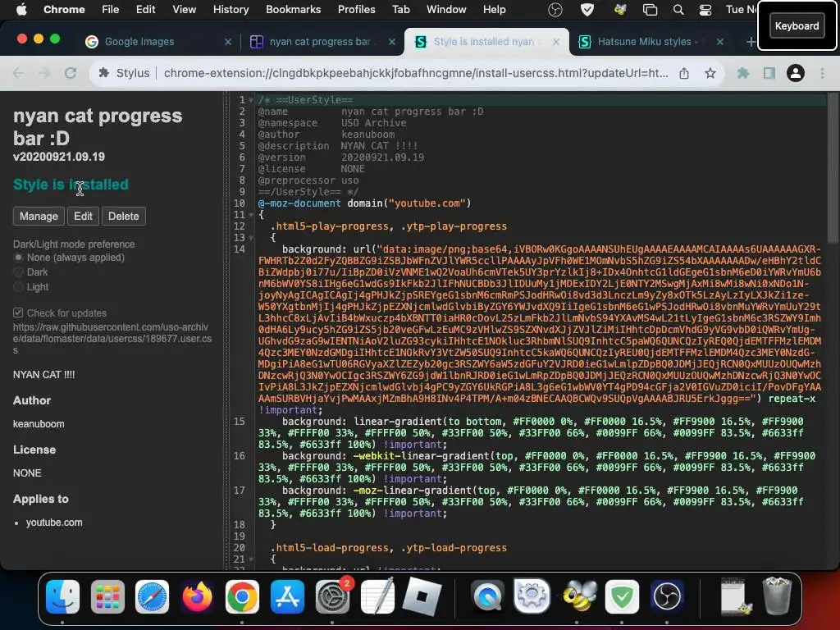Toggle the Chrome side panel icon
Image resolution: width=840 pixels, height=630 pixels.
click(769, 73)
